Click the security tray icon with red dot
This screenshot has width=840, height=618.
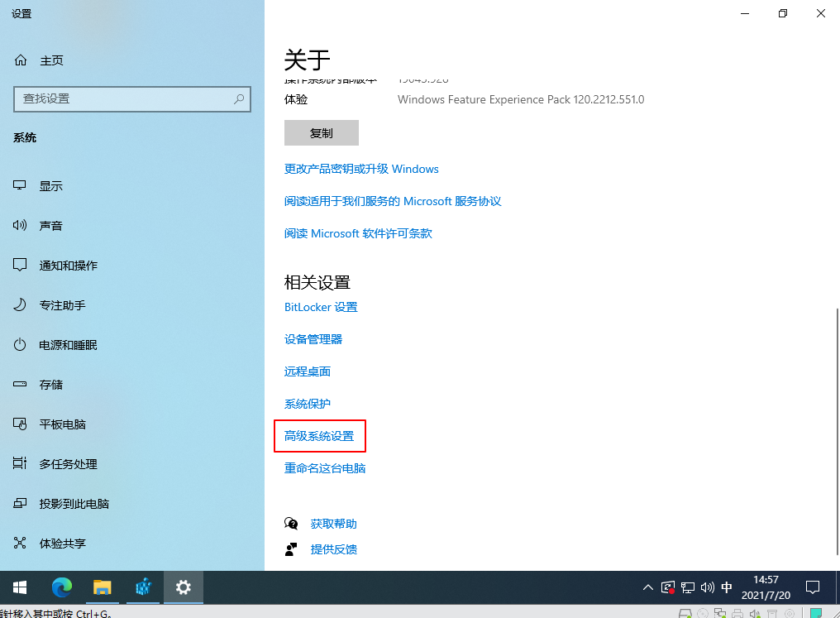(x=668, y=588)
